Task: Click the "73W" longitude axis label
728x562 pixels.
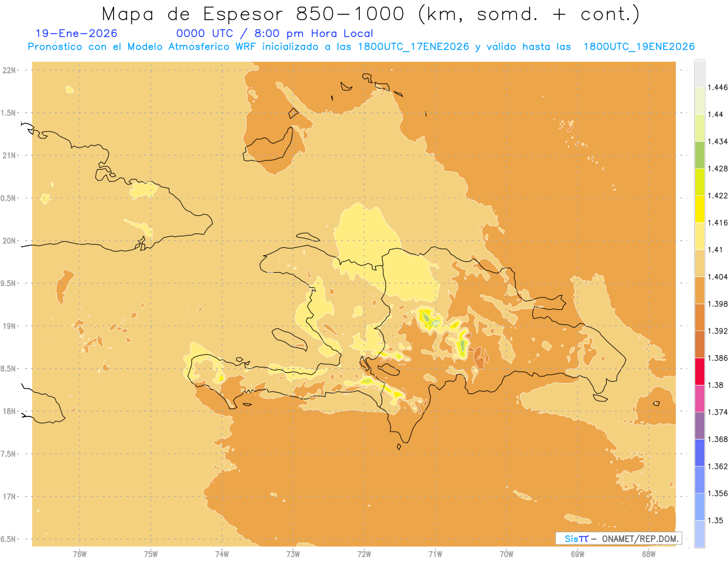Action: click(293, 554)
